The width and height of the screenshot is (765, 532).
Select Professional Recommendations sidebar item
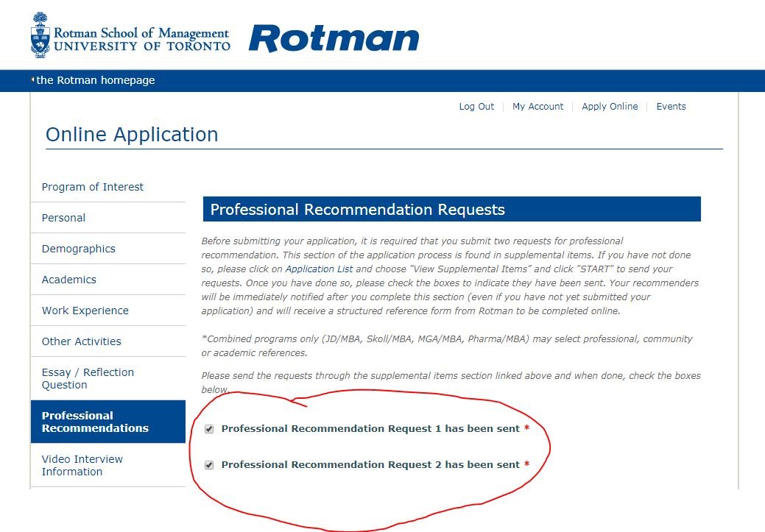pos(107,422)
